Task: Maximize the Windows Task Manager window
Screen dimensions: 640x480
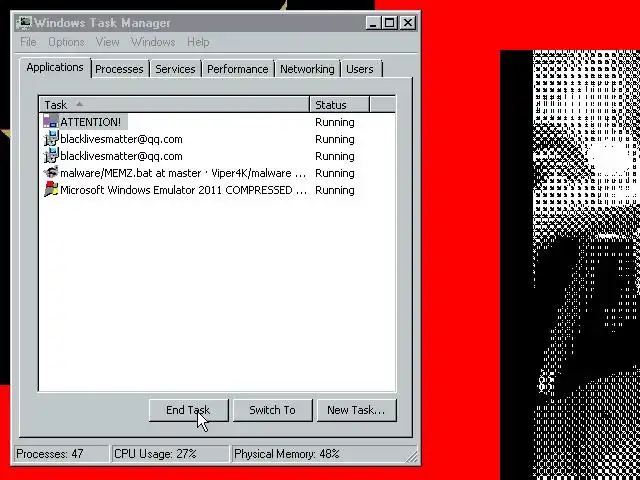Action: tap(389, 23)
